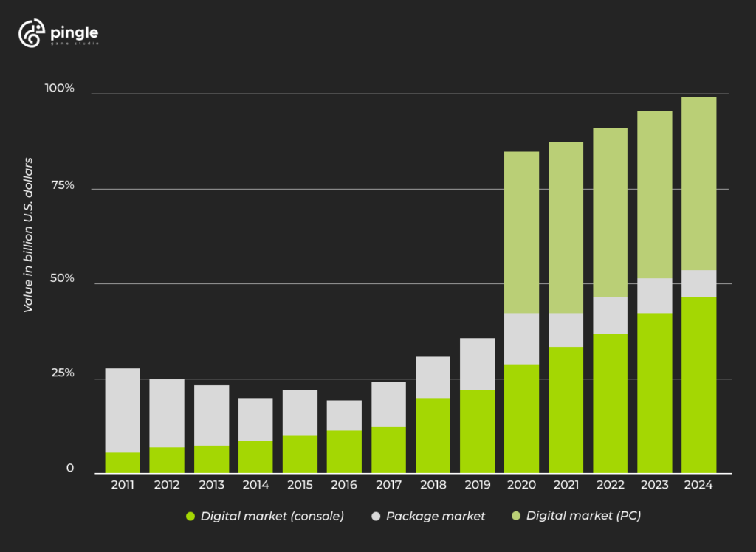Click the year label 2019
756x552 pixels.
tap(478, 485)
